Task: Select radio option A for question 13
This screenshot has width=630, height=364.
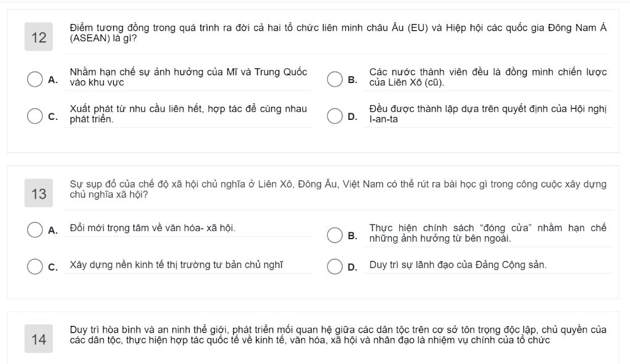Action: pos(35,230)
